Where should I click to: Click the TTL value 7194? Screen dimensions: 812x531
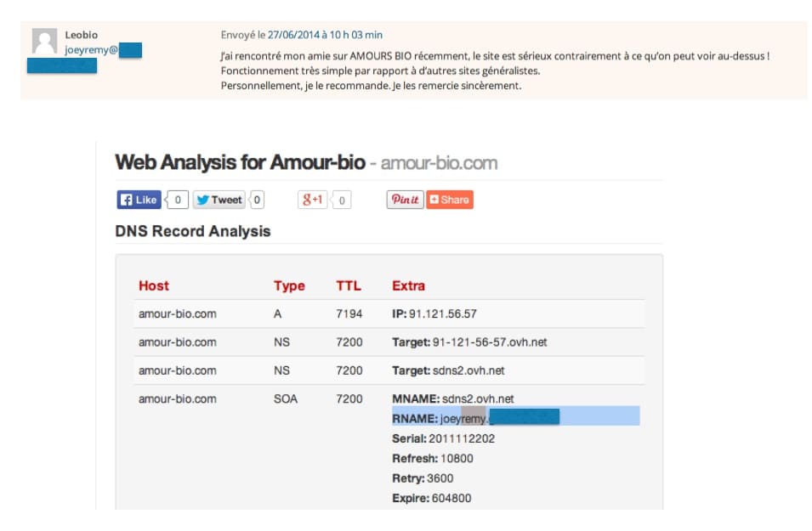pyautogui.click(x=349, y=314)
